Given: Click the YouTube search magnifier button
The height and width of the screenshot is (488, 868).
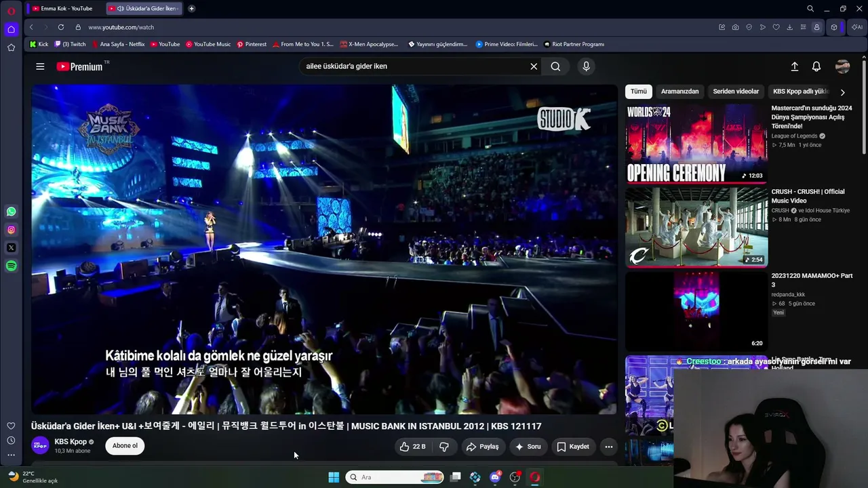Looking at the screenshot, I should pos(555,66).
